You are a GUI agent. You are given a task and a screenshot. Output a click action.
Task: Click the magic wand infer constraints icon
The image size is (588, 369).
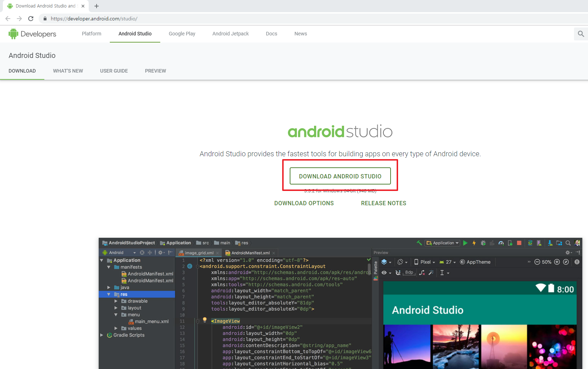pyautogui.click(x=431, y=272)
